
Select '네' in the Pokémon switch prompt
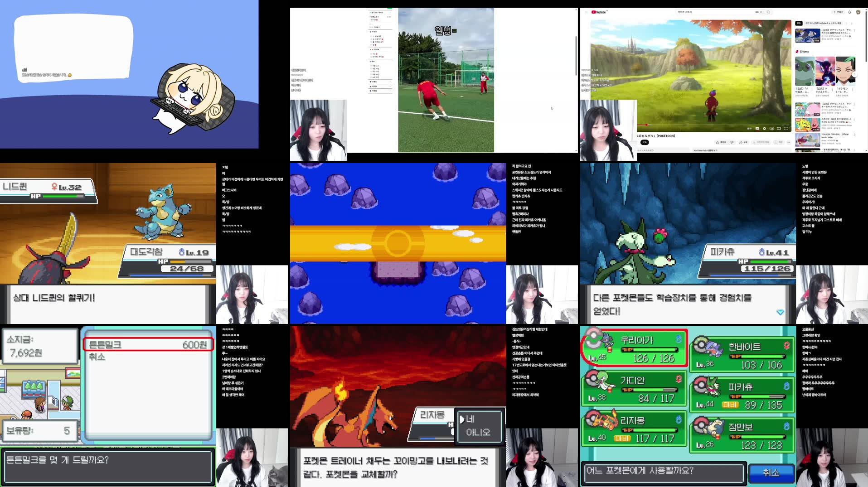pos(470,419)
